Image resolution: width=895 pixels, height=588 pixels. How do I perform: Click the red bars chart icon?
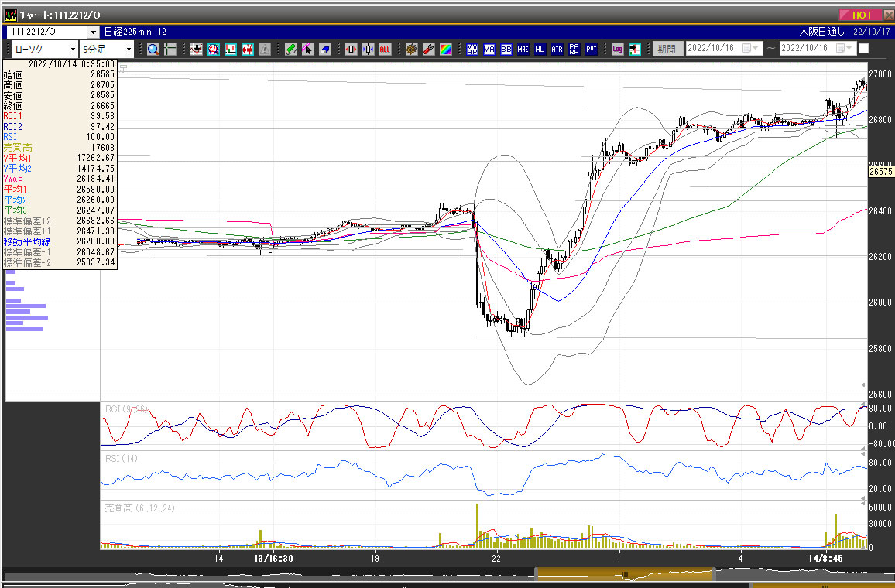231,50
